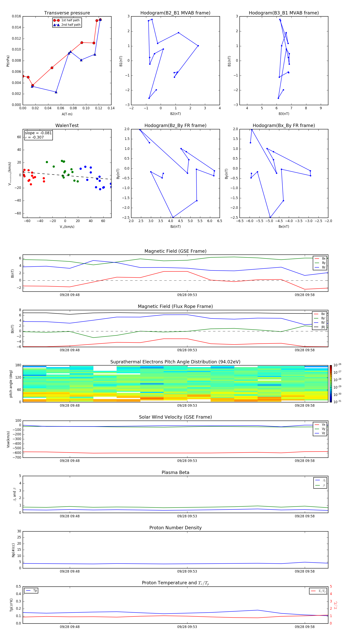Click '09/28 09:58' tick under Proton Temperature panel
Viewport: 351px width, 644px height.
tap(305, 627)
